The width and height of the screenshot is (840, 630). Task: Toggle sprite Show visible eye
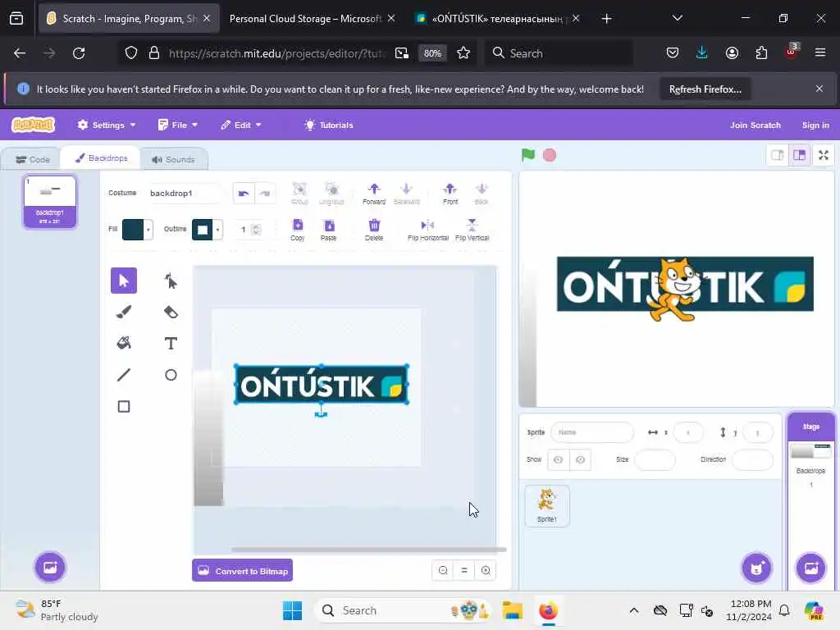[558, 459]
